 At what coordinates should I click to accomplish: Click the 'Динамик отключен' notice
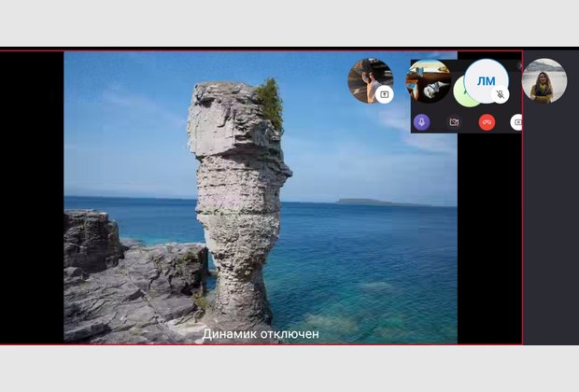(261, 334)
